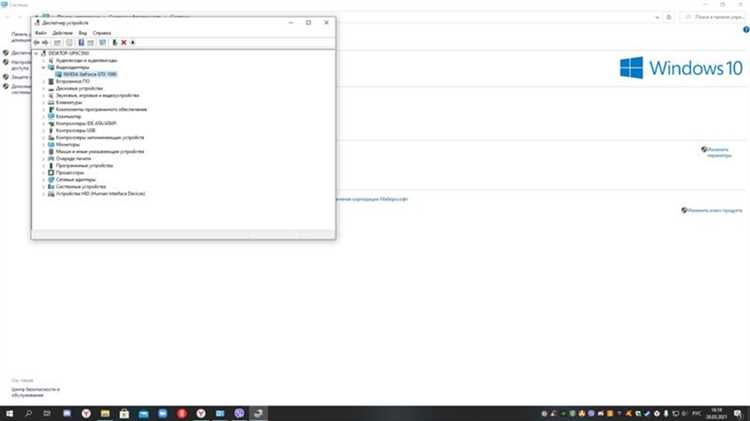Viewport: 750px width, 421px height.
Task: Click the Встроенное ПО category icon
Action: click(51, 81)
